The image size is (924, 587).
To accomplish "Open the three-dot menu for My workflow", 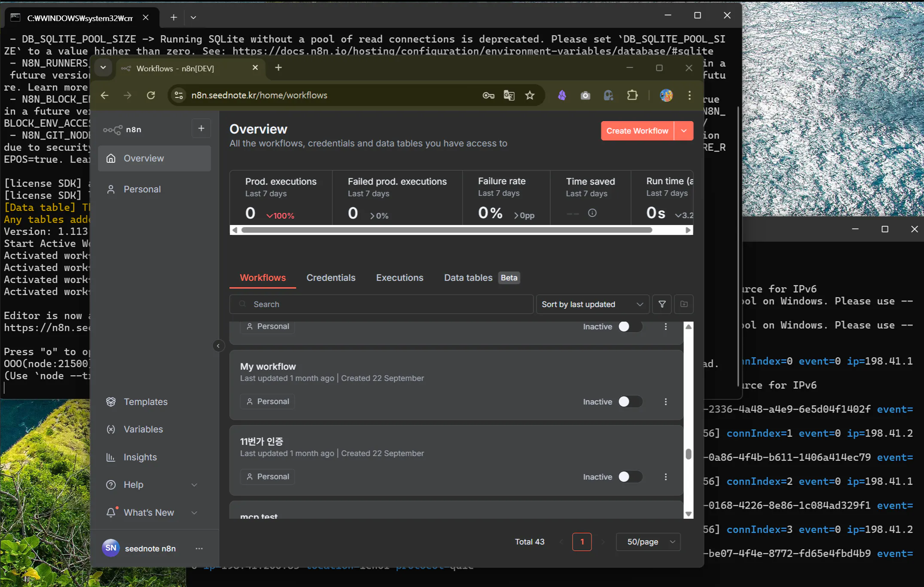I will click(665, 401).
